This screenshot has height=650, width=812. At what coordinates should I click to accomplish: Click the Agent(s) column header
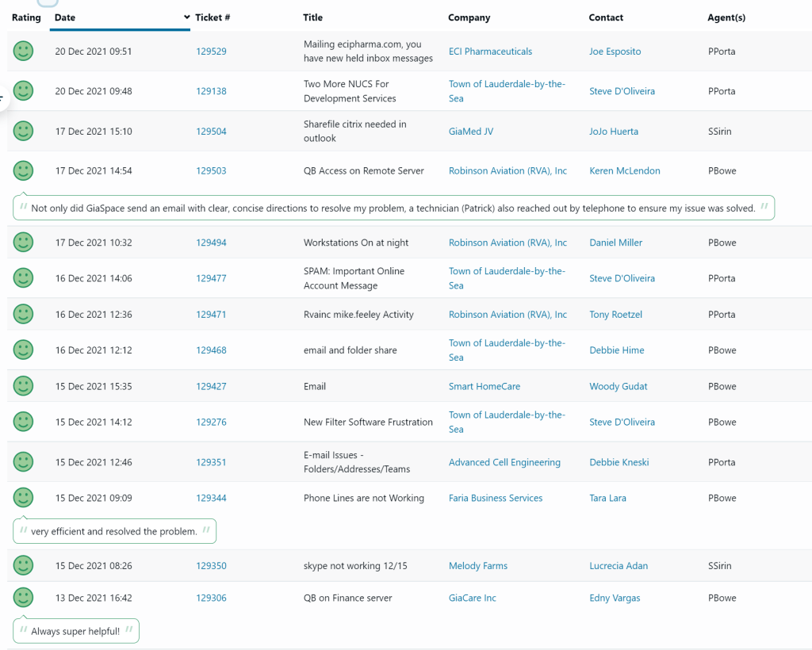(726, 17)
